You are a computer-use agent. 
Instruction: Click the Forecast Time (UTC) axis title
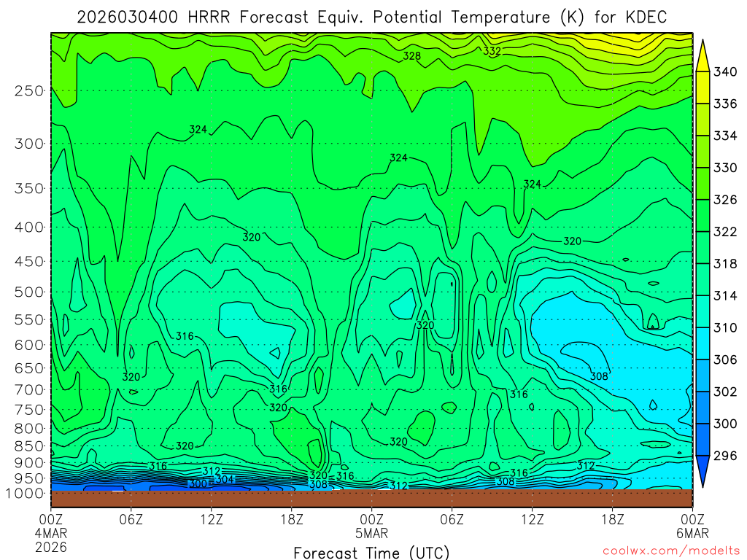pos(371,553)
